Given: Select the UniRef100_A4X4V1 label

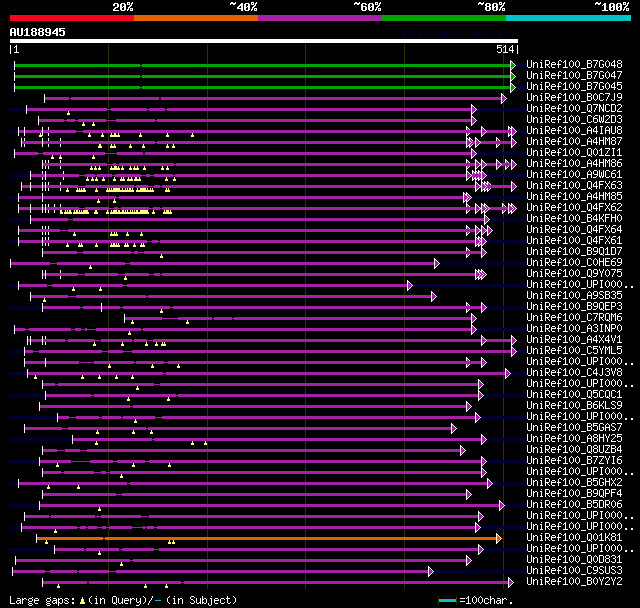Looking at the screenshot, I should 574,340.
